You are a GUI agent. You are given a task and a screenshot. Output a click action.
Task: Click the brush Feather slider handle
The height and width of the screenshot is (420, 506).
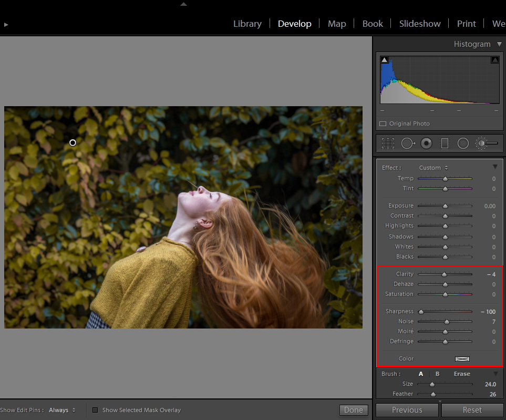click(433, 394)
